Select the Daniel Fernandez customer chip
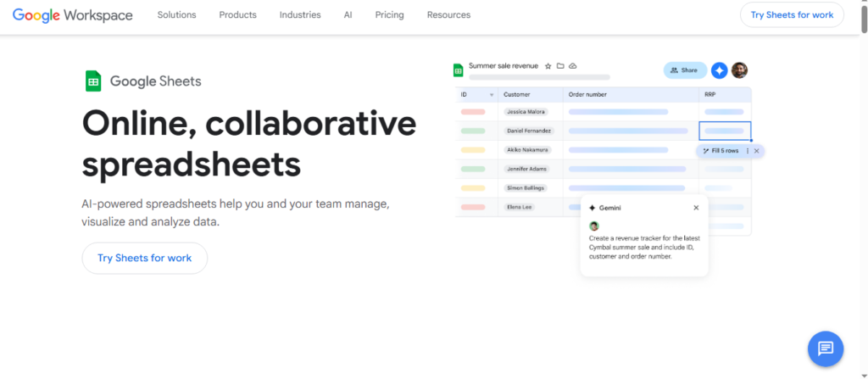This screenshot has height=379, width=868. (529, 131)
